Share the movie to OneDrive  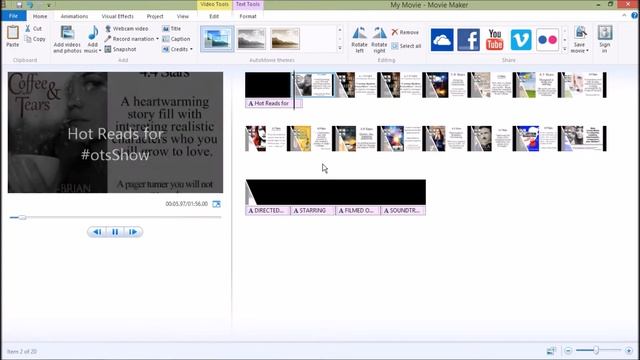(x=442, y=40)
